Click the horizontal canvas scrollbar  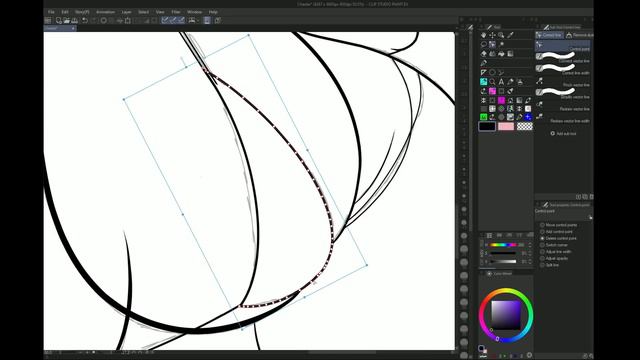[x=342, y=352]
